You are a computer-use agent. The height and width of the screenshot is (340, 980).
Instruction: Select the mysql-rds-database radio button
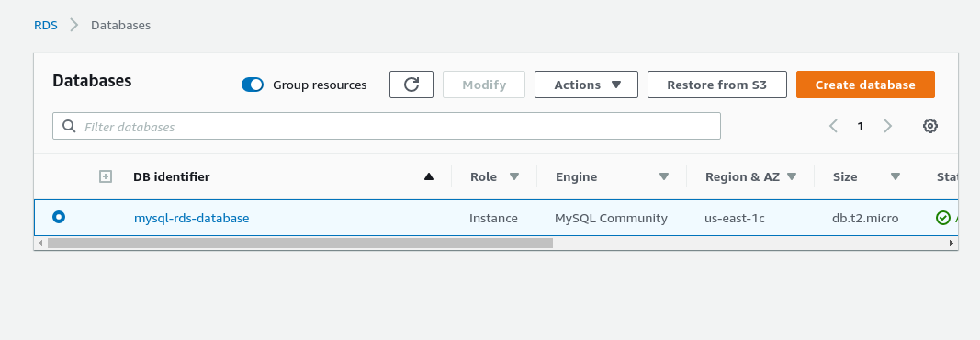(59, 217)
